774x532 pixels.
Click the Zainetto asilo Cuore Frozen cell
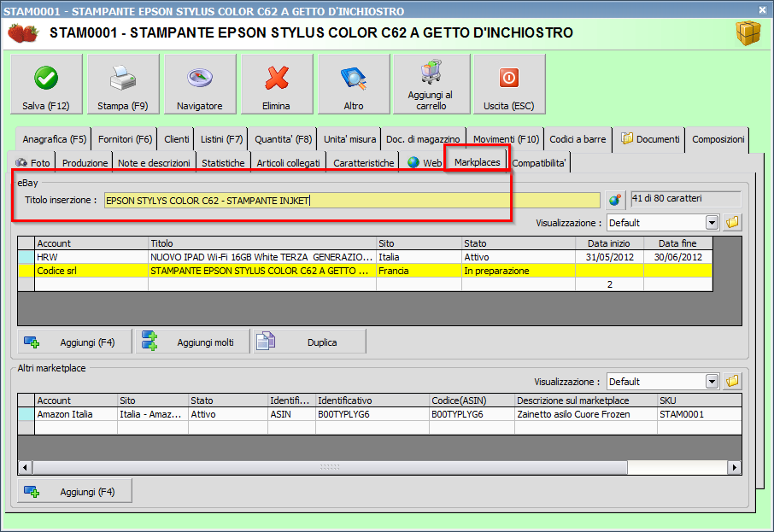[x=586, y=414]
